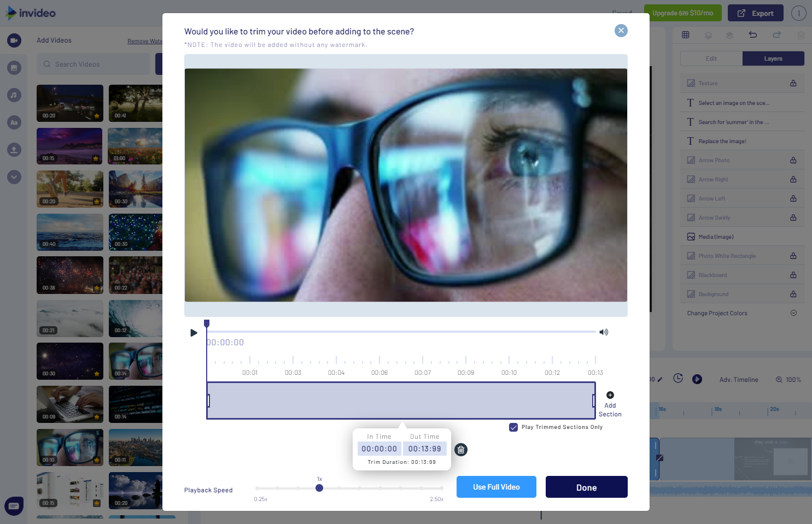The image size is (812, 524).
Task: Delete the trim section with trash icon
Action: tap(461, 450)
